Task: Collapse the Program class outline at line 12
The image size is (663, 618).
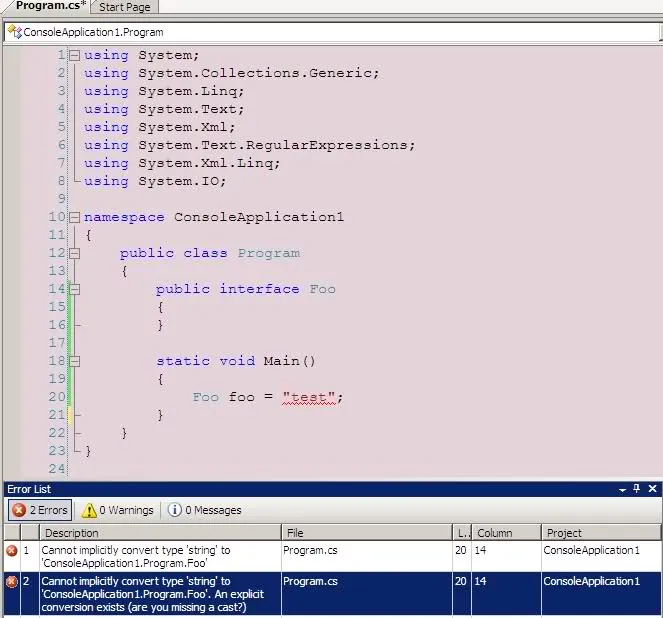Action: tap(74, 253)
